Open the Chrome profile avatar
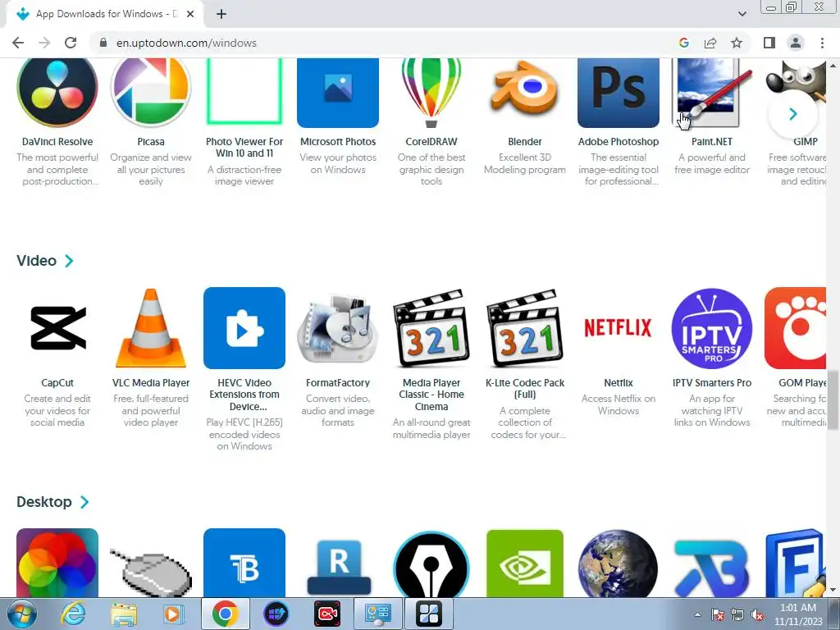Image resolution: width=840 pixels, height=630 pixels. 796,43
